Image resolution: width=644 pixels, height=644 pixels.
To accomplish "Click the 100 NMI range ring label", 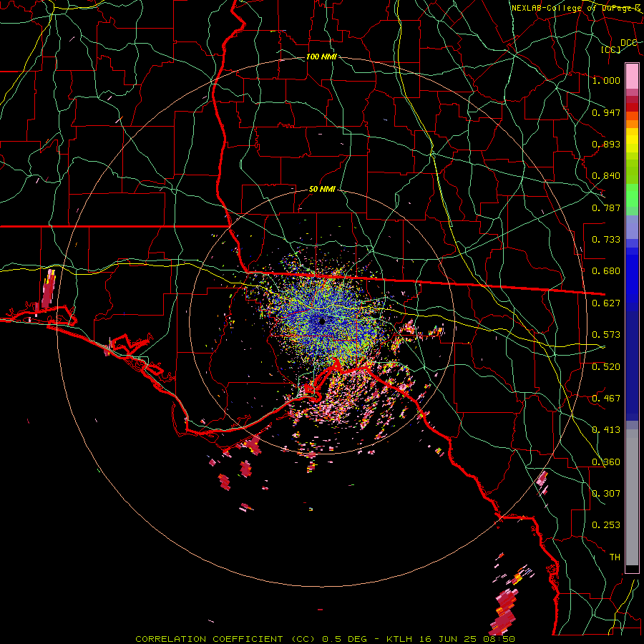I will click(x=321, y=57).
